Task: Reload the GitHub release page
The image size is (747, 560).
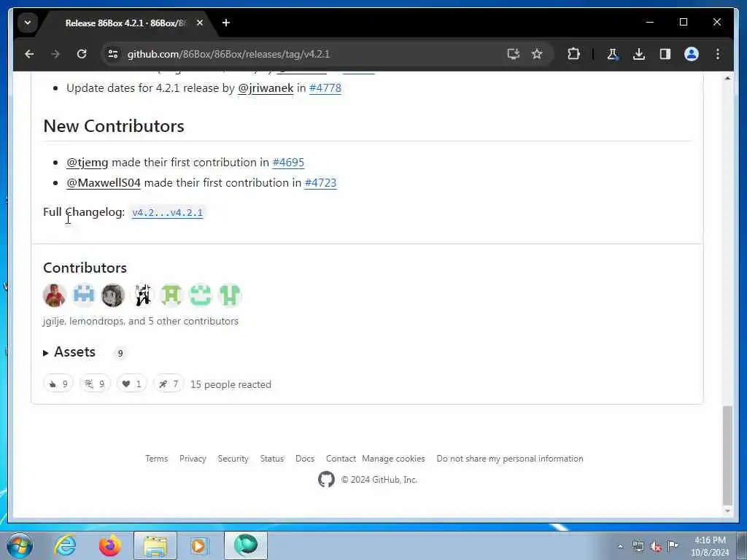Action: coord(82,54)
